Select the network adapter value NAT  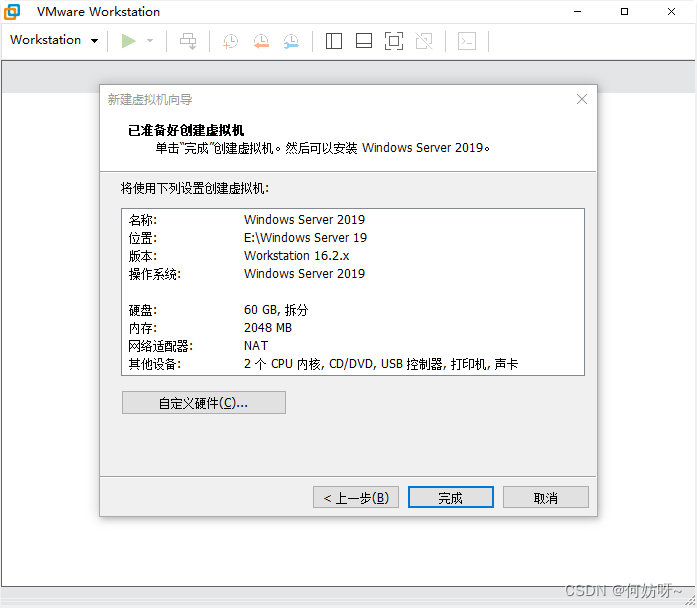click(256, 346)
